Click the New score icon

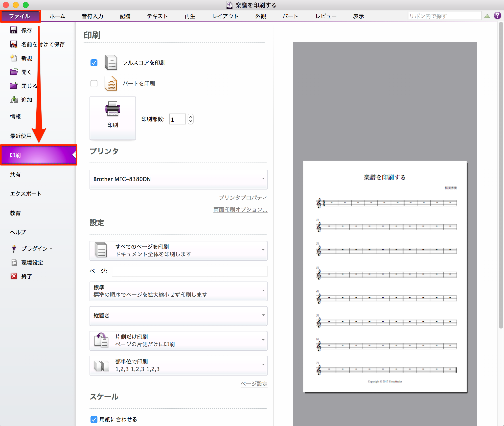(x=14, y=58)
